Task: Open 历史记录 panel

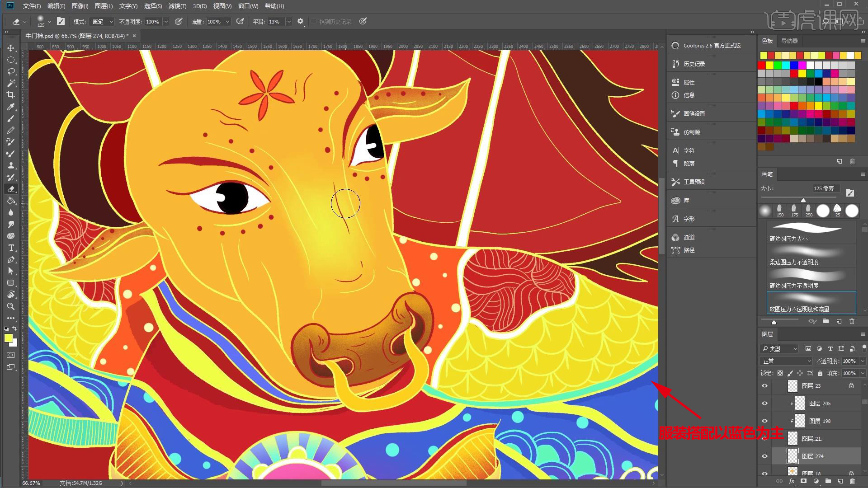Action: pos(694,64)
